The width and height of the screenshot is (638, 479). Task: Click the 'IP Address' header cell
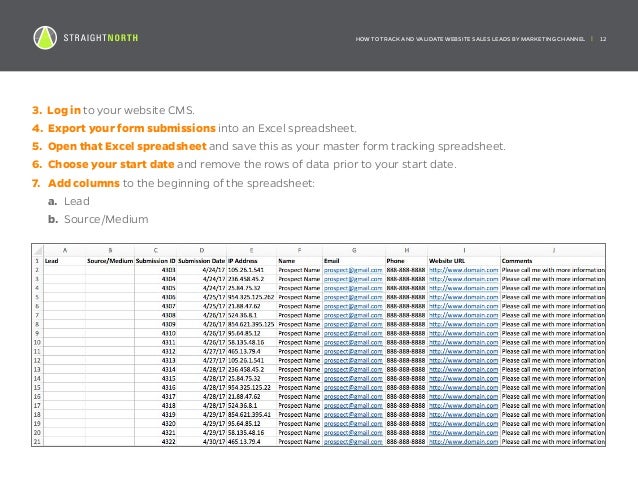(x=251, y=261)
